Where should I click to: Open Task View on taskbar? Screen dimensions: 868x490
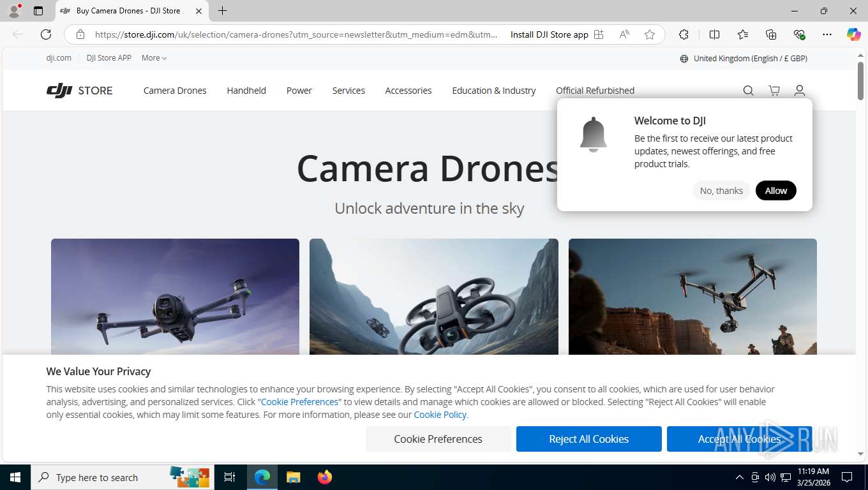(230, 477)
